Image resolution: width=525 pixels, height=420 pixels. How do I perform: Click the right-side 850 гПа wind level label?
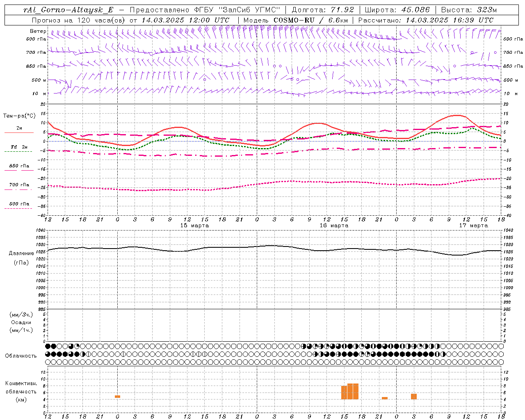click(513, 66)
